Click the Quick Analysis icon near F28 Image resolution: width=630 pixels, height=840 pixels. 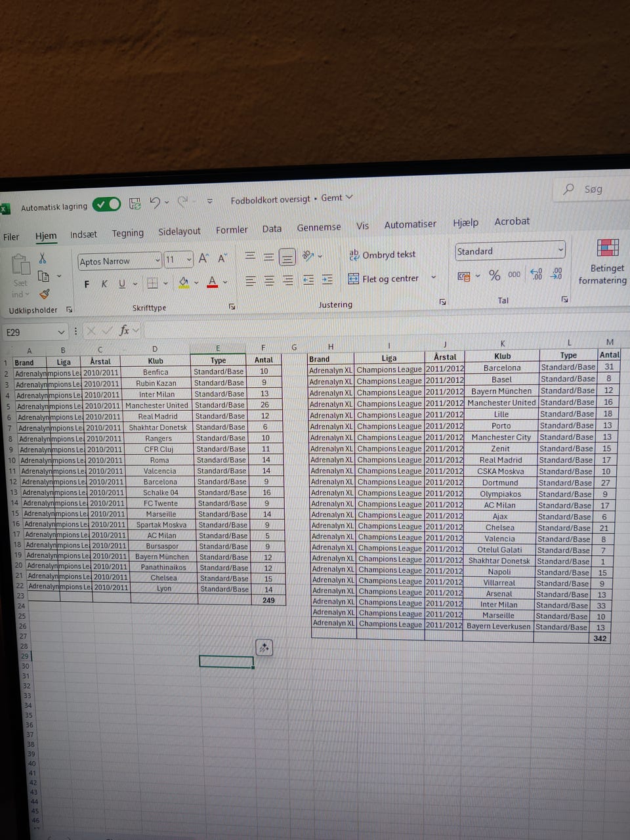coord(263,648)
